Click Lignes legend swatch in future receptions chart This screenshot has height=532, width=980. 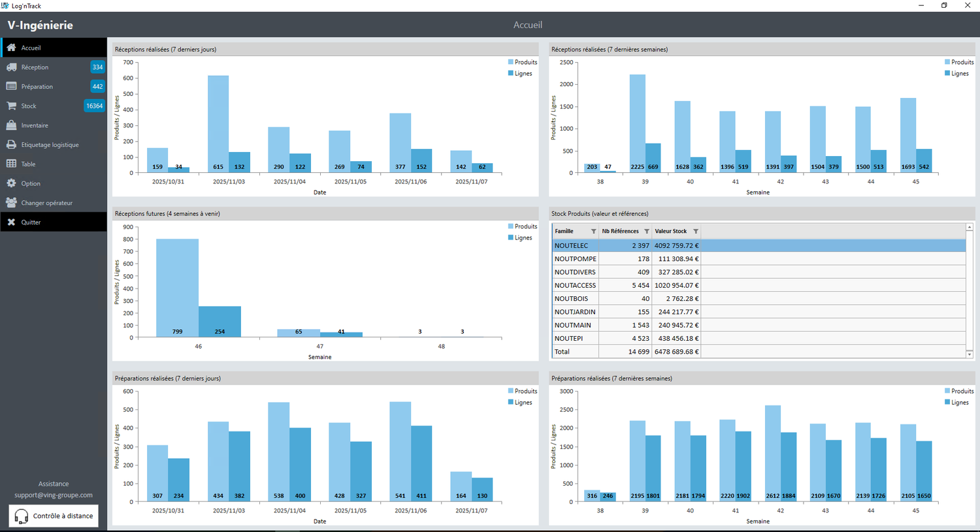(511, 238)
